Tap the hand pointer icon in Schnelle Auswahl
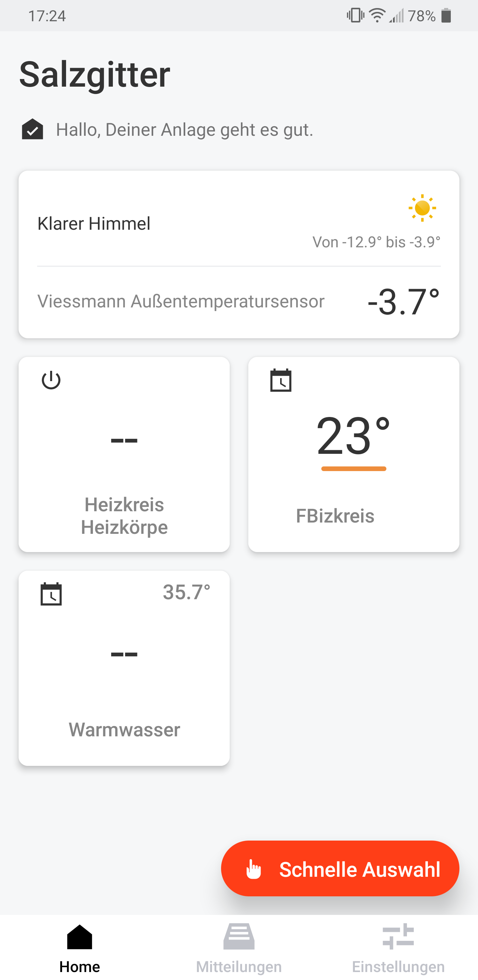 [x=254, y=869]
